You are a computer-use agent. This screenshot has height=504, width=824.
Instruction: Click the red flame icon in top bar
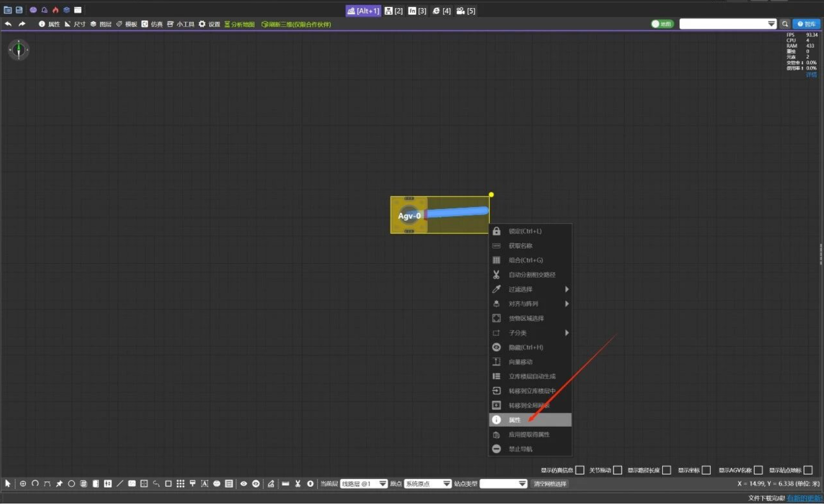tap(56, 10)
